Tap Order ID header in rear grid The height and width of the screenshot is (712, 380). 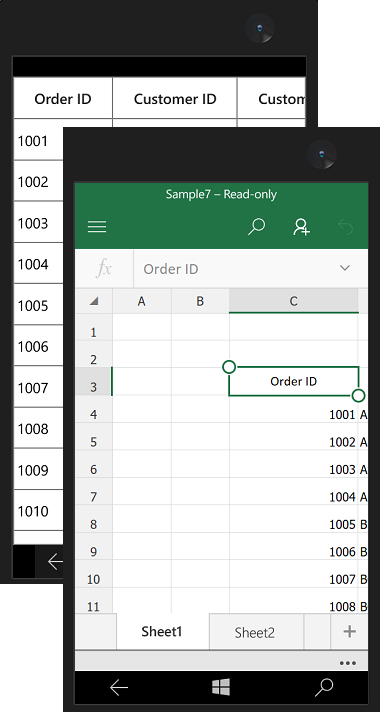(63, 99)
